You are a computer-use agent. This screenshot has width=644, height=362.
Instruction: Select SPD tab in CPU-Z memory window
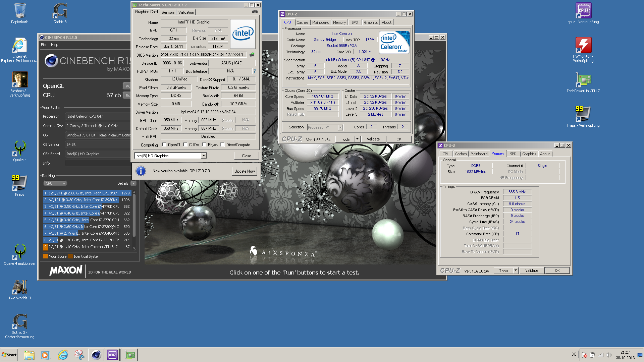pyautogui.click(x=513, y=154)
